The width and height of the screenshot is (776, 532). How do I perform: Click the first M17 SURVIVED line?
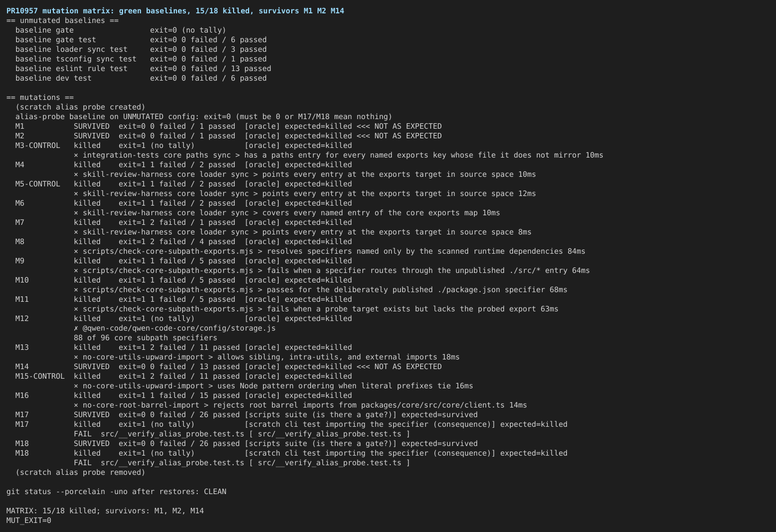246,414
